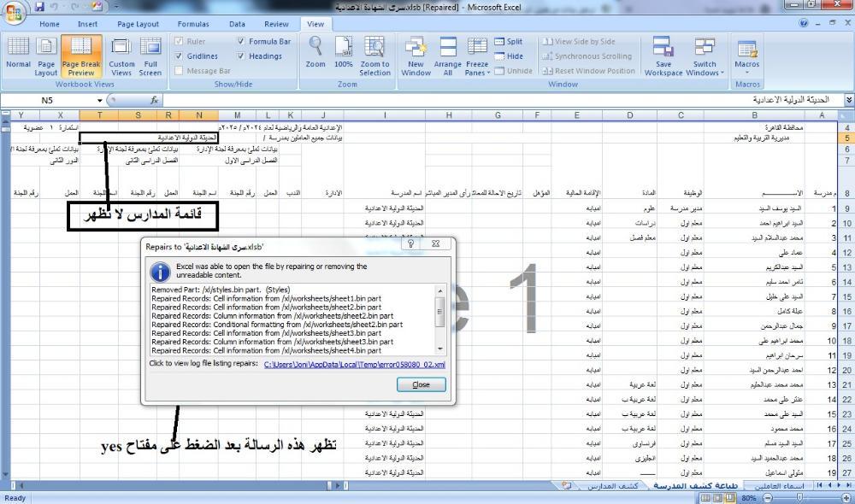
Task: Open Excel help question mark icon
Action: [803, 23]
